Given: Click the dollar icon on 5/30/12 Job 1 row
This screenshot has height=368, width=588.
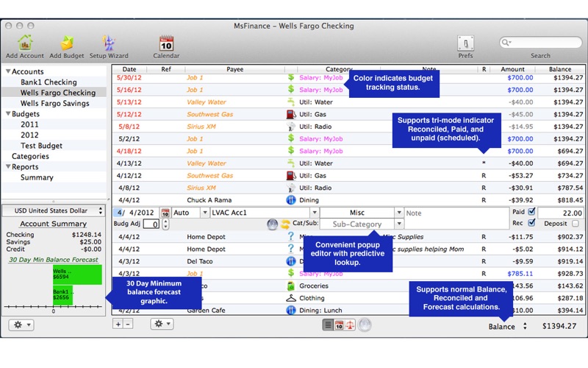Looking at the screenshot, I should click(x=290, y=78).
